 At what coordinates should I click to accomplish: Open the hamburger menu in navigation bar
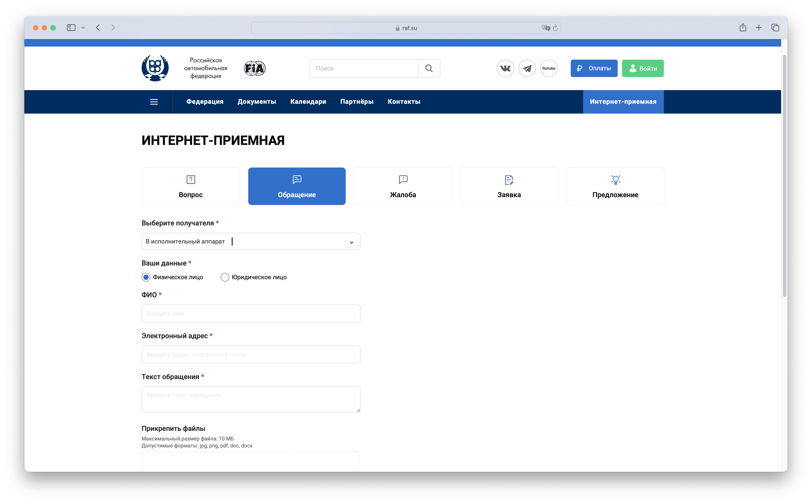pyautogui.click(x=154, y=102)
